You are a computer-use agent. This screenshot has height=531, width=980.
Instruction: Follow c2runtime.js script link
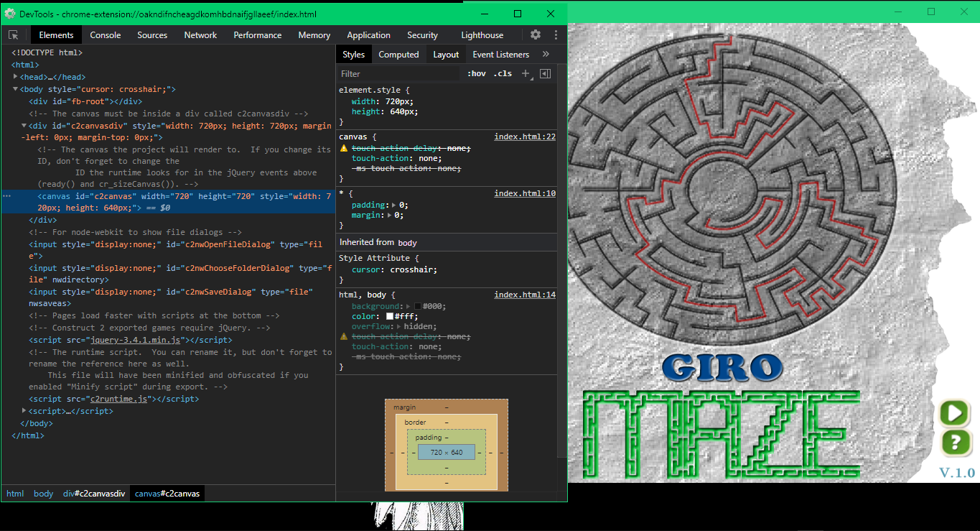point(118,399)
